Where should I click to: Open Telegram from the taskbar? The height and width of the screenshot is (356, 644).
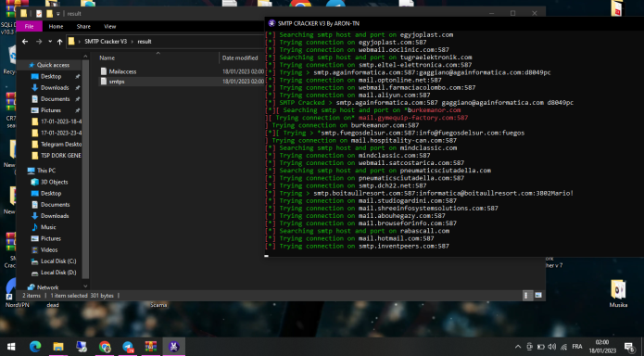pyautogui.click(x=128, y=347)
